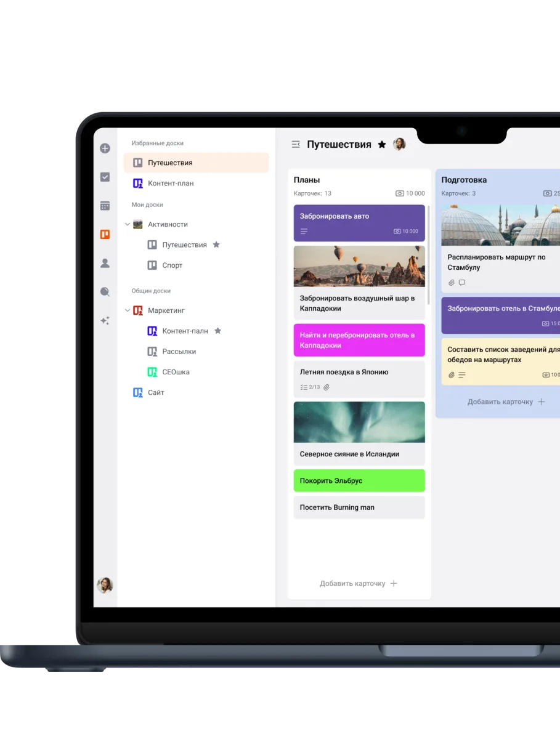The height and width of the screenshot is (739, 560).
Task: Unstar Путешествия board under Активности
Action: (216, 244)
